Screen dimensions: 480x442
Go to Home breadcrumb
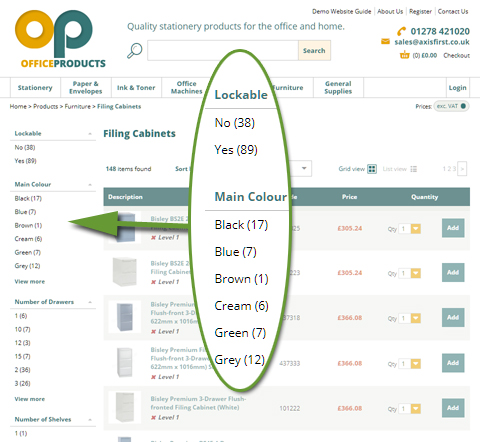pyautogui.click(x=18, y=106)
